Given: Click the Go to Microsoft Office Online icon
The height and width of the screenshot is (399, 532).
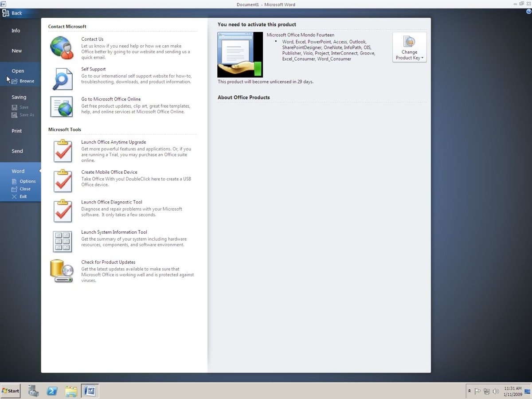Looking at the screenshot, I should [62, 107].
